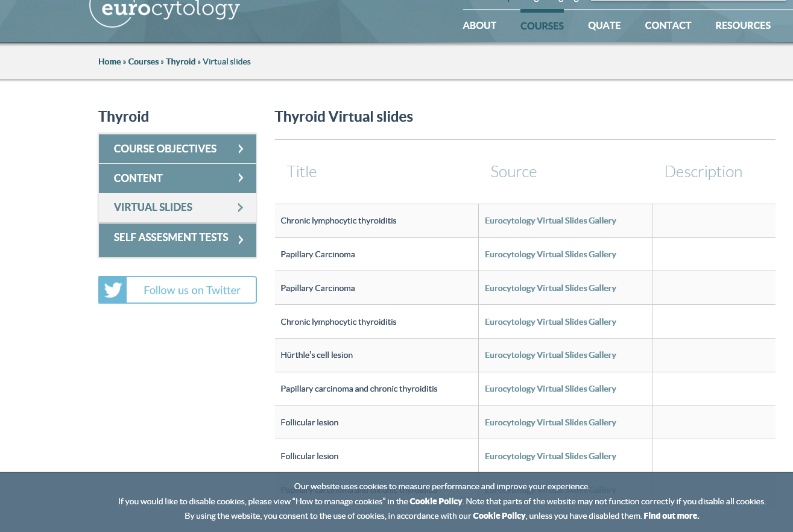793x532 pixels.
Task: Open the Courses menu
Action: tap(542, 26)
